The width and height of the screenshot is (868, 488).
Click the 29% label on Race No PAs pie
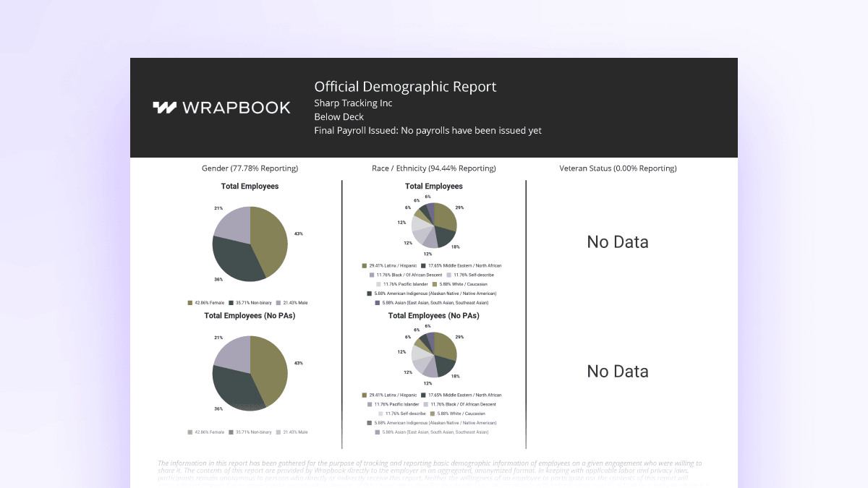[x=459, y=337]
